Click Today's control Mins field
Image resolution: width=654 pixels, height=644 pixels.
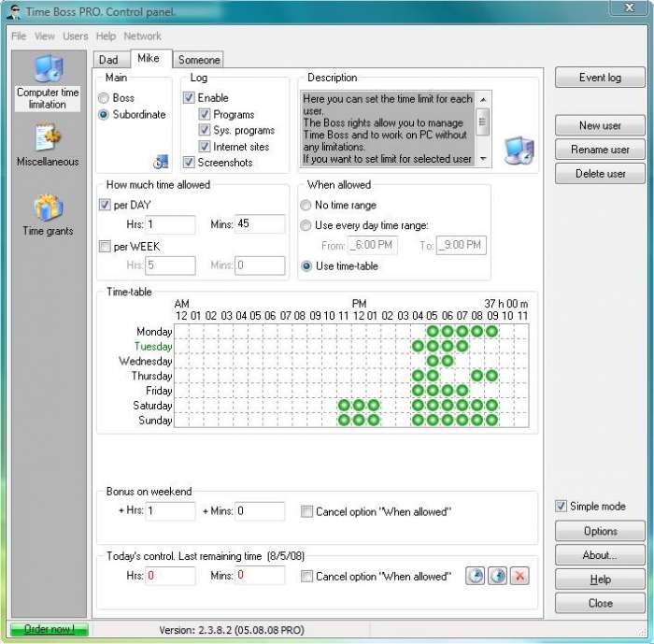pos(260,575)
